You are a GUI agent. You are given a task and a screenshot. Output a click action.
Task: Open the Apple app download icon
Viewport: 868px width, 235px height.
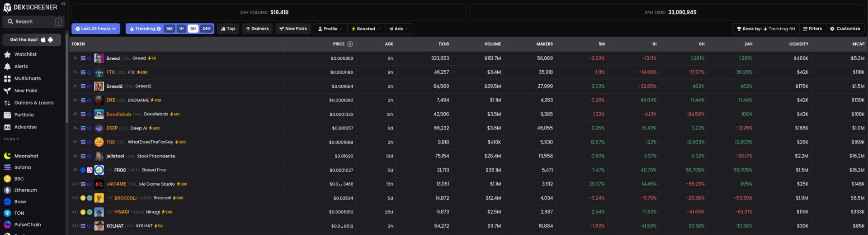click(x=43, y=40)
